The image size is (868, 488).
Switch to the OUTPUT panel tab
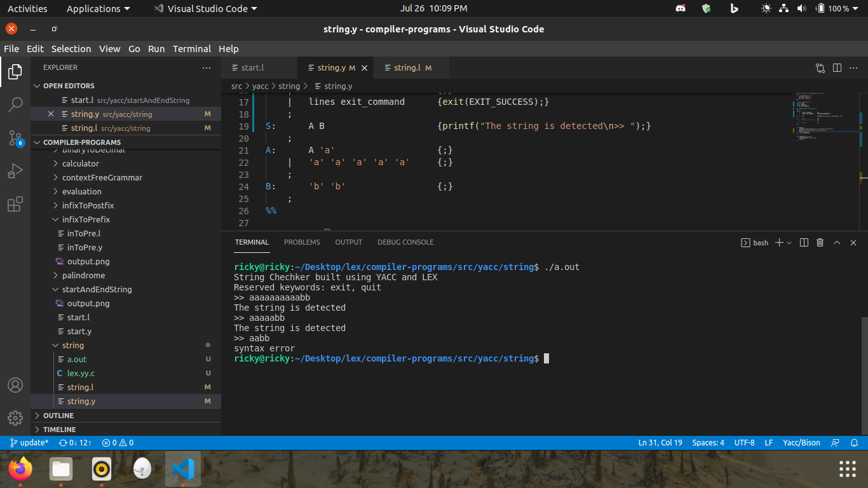point(349,242)
